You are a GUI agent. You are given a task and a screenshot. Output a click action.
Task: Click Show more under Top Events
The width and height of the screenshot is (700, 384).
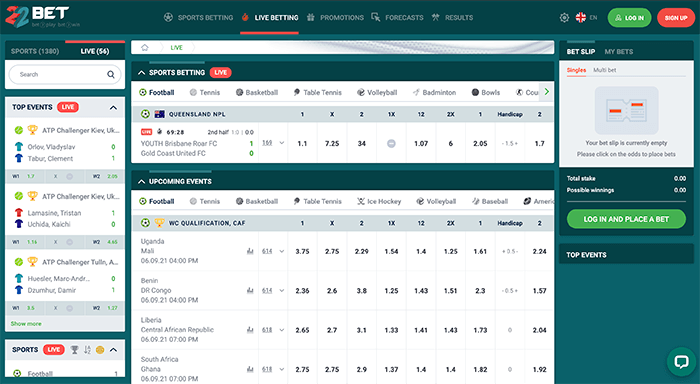pos(26,324)
